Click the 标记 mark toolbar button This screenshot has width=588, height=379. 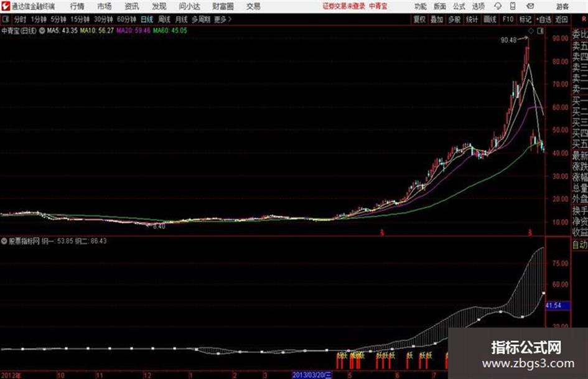pyautogui.click(x=525, y=19)
